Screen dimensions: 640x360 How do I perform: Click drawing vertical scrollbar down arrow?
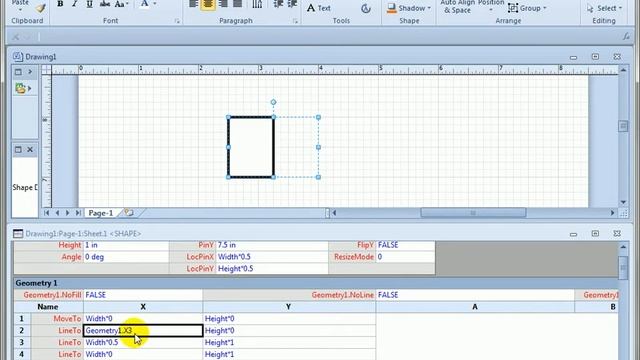pyautogui.click(x=623, y=202)
